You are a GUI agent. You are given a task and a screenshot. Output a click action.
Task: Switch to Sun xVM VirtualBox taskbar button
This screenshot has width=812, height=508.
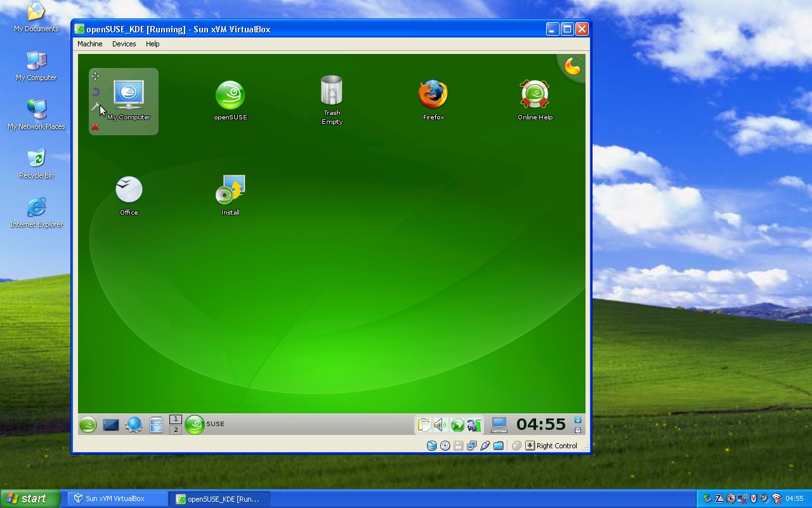tap(118, 498)
